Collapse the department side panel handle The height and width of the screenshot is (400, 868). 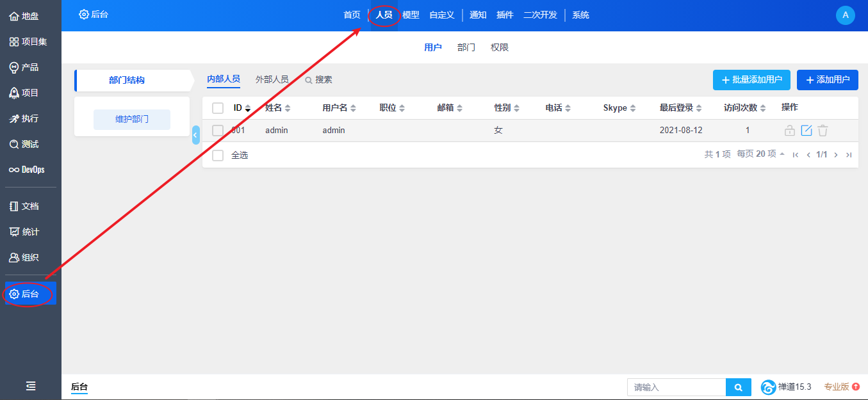click(x=195, y=134)
